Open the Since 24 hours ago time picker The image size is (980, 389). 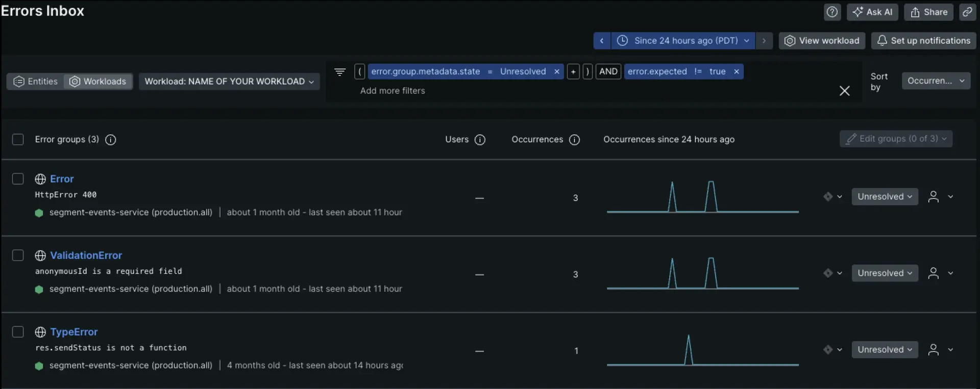click(683, 41)
